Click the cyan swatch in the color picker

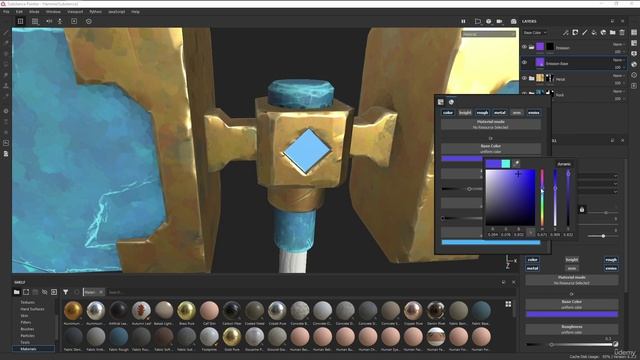506,164
